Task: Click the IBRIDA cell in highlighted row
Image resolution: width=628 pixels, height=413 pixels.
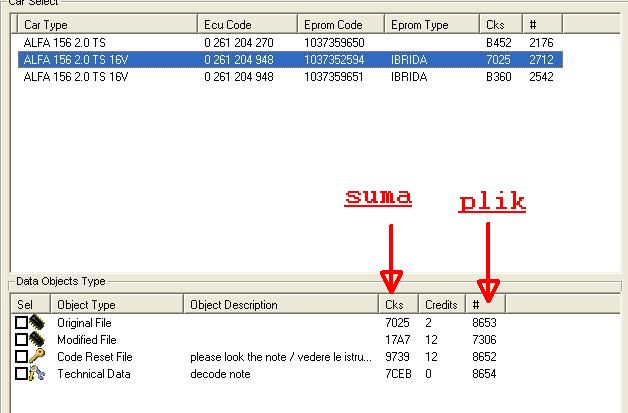Action: click(409, 60)
